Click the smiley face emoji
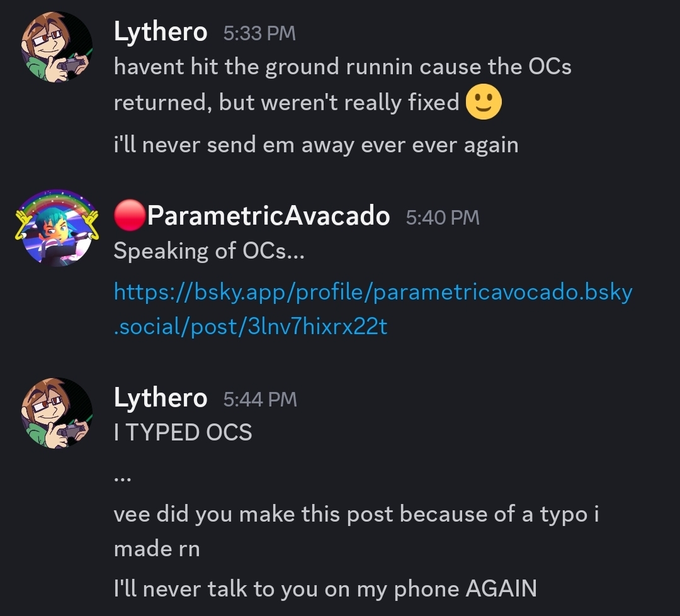 pos(483,102)
